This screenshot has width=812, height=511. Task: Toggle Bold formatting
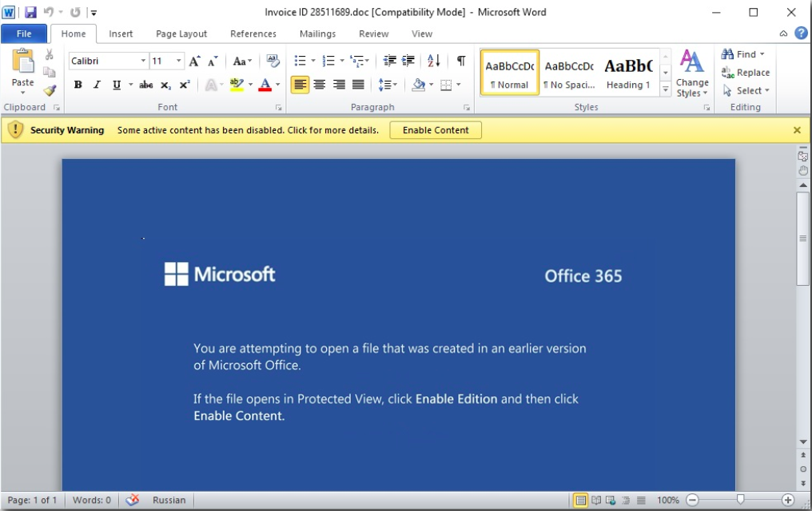coord(78,85)
